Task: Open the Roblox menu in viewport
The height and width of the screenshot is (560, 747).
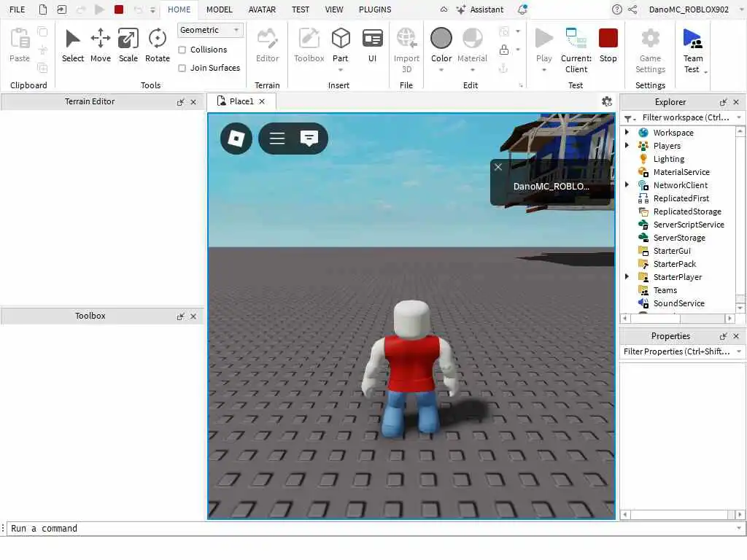Action: click(x=236, y=139)
